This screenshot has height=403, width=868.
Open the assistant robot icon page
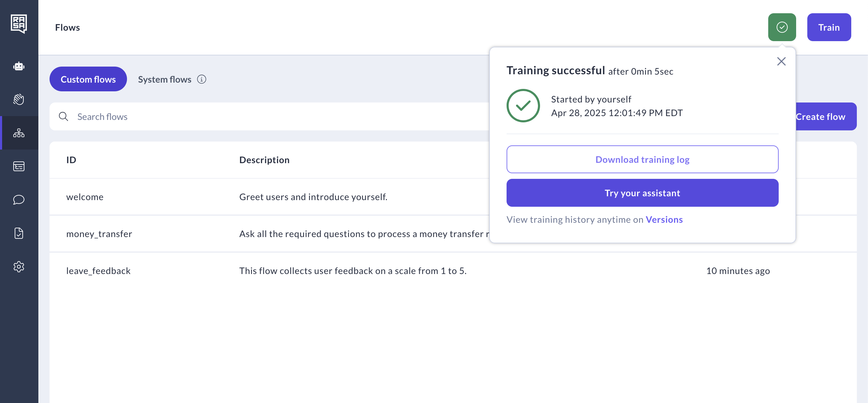[19, 66]
